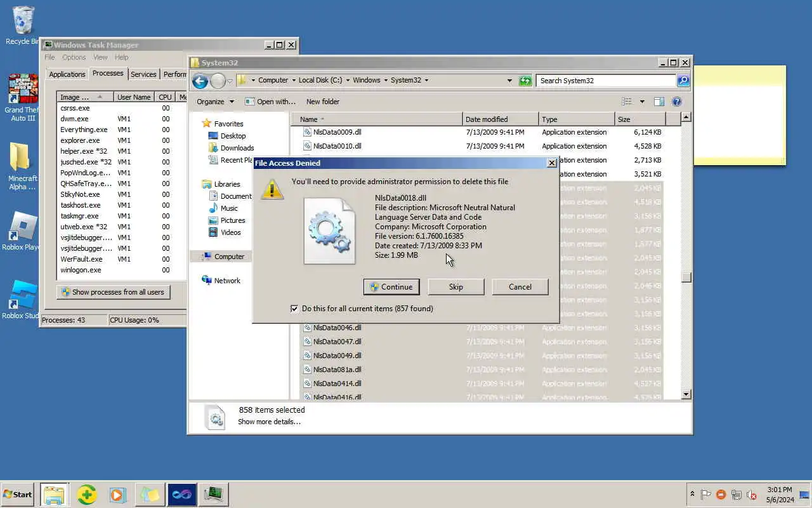812x508 pixels.
Task: Open Recycle Bin desktop icon
Action: (x=23, y=26)
